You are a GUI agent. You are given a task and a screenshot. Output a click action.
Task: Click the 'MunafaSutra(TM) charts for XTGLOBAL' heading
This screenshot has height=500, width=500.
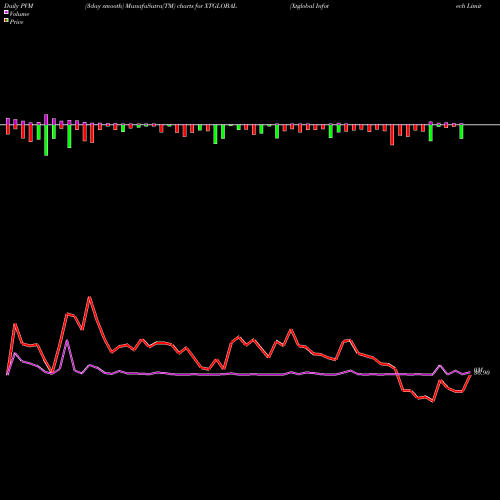pos(180,6)
